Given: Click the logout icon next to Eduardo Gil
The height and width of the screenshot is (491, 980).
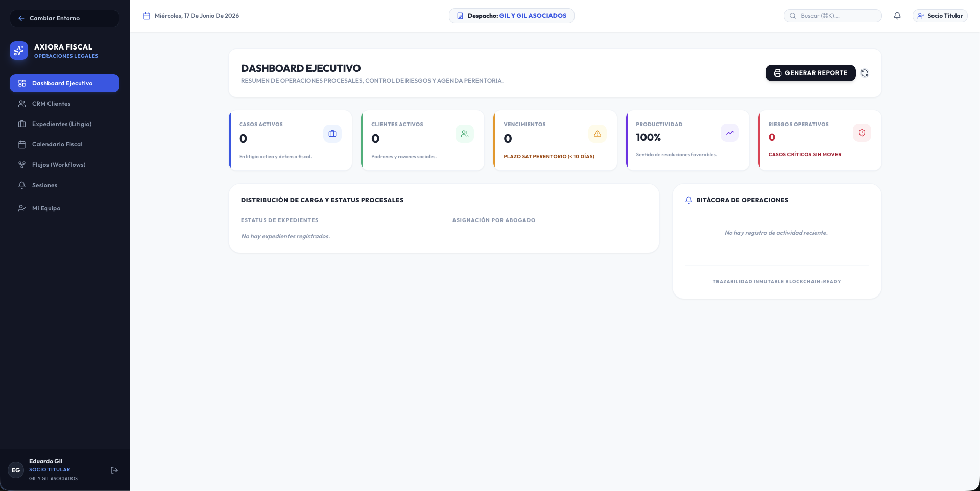Looking at the screenshot, I should point(114,470).
